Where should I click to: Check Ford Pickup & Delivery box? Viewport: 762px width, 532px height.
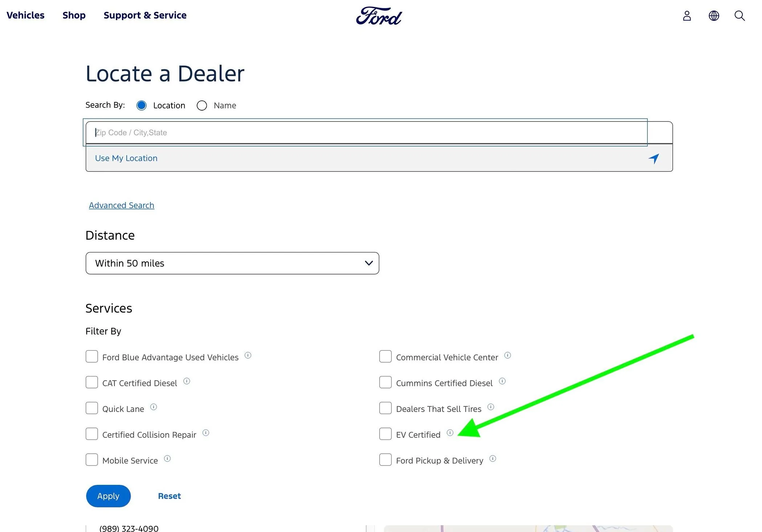(385, 460)
